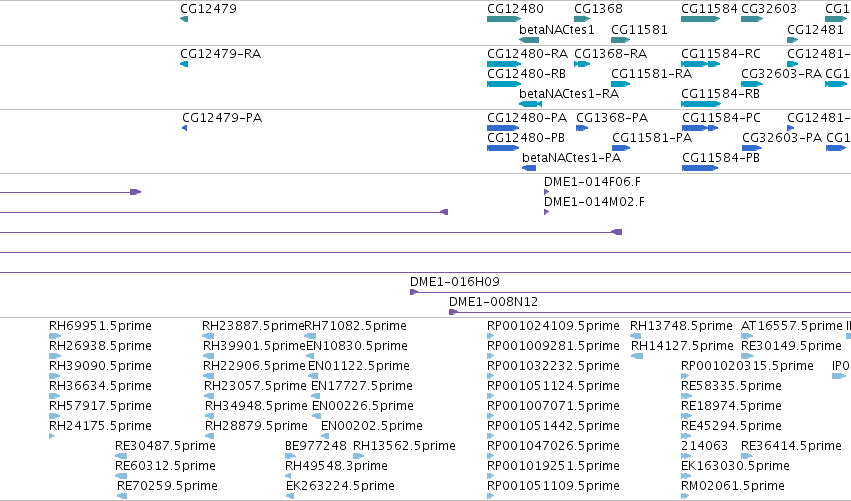Pick the DME1-008N12 BAC clone
851x501 pixels.
650,312
